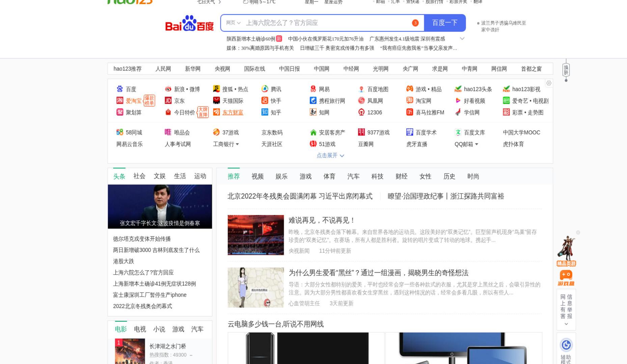This screenshot has width=627, height=364.
Task: Open the 爱奇艺 icon
Action: 506,100
